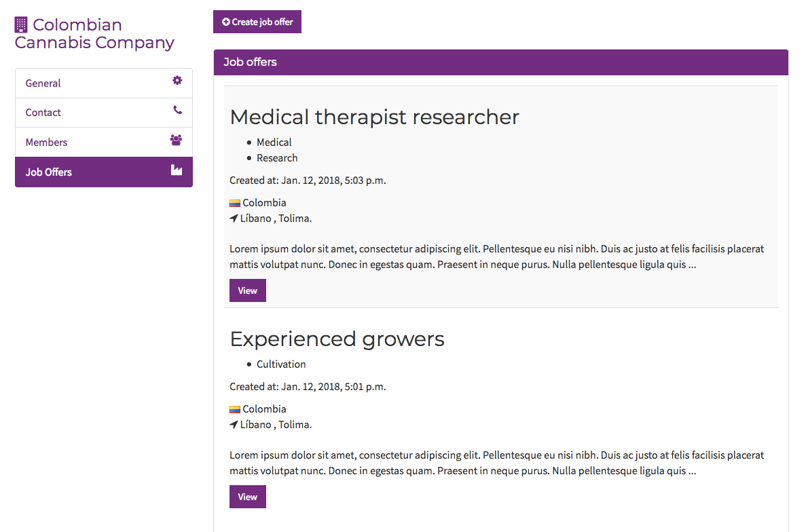Viewport: 808px width, 532px height.
Task: View the Medical therapist researcher offer
Action: coord(248,290)
